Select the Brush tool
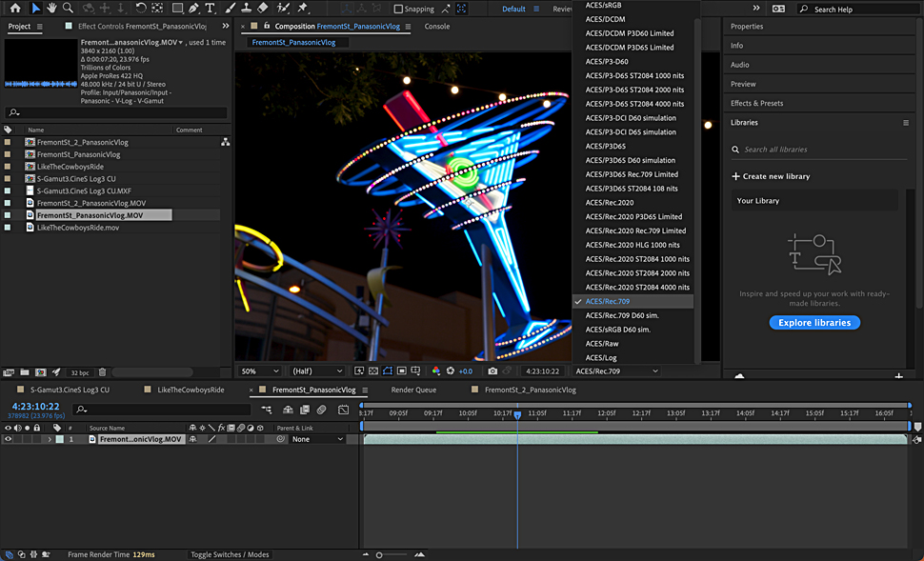This screenshot has height=561, width=924. pos(231,9)
